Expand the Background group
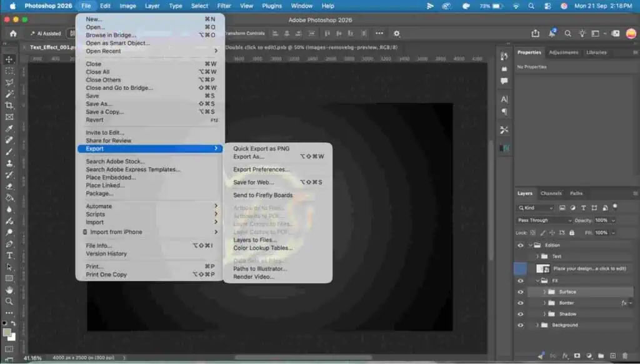Viewport: 640px width, 364px height. 537,325
